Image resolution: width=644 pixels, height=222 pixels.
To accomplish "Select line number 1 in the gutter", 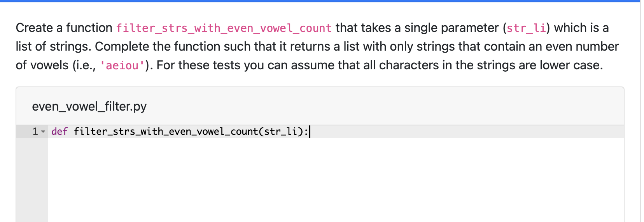I will coord(35,132).
